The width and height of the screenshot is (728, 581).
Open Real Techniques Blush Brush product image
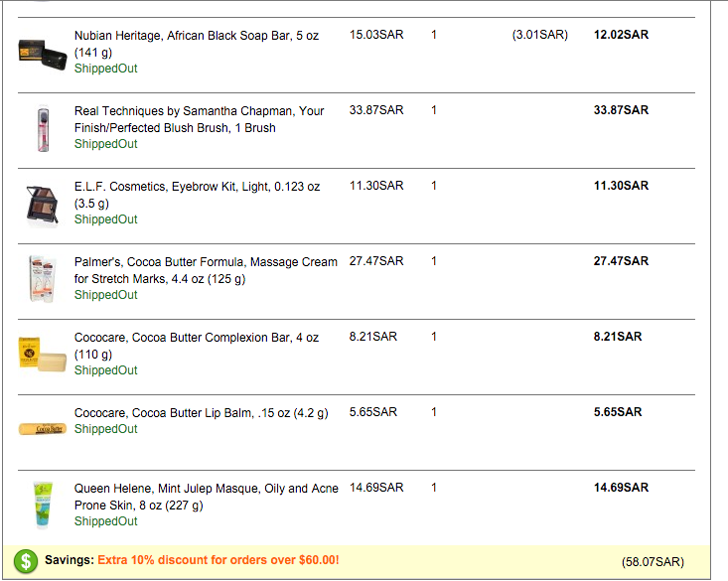tap(42, 129)
